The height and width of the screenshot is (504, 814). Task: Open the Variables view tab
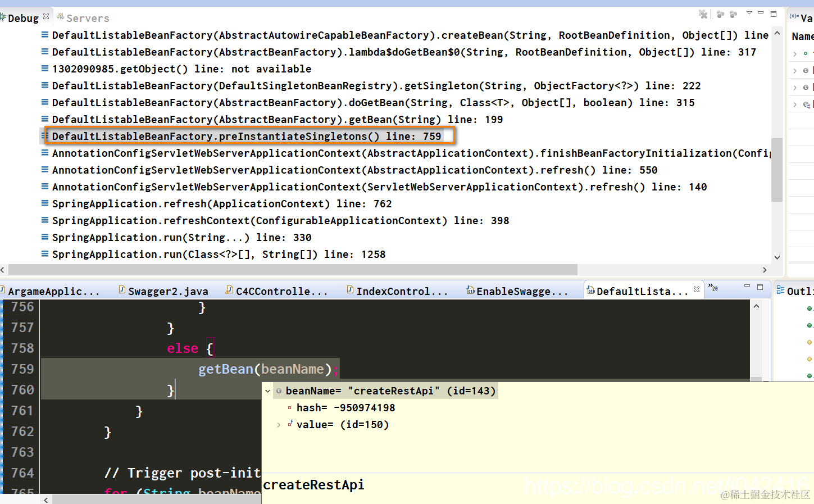pos(801,18)
